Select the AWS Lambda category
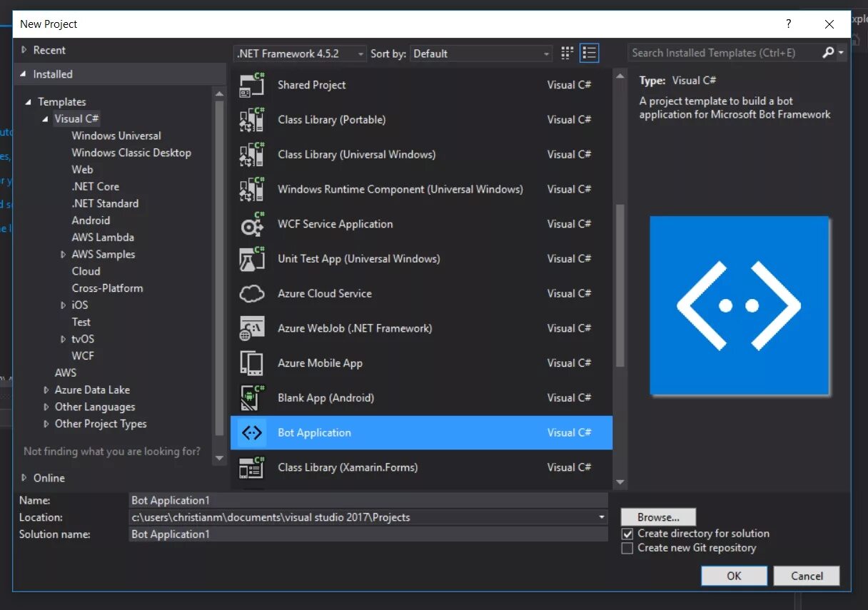The image size is (868, 610). (x=103, y=238)
